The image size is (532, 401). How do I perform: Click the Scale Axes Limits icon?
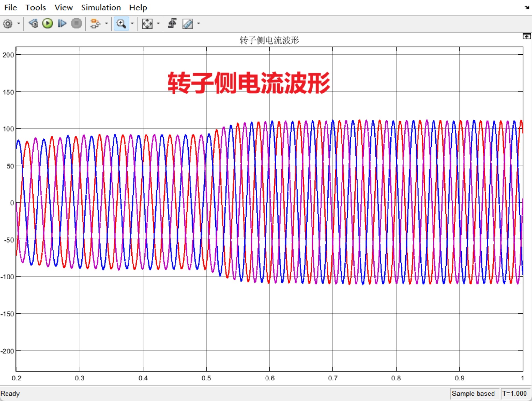[147, 24]
